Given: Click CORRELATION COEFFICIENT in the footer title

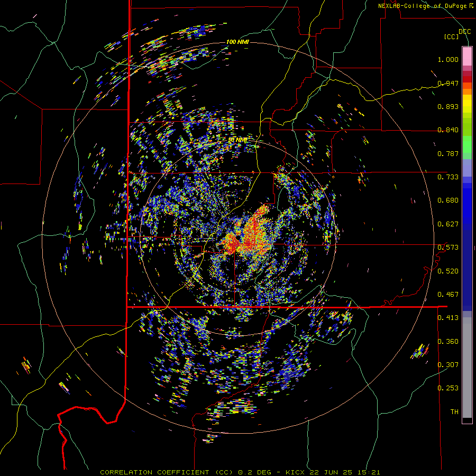Looking at the screenshot, I should (x=154, y=472).
